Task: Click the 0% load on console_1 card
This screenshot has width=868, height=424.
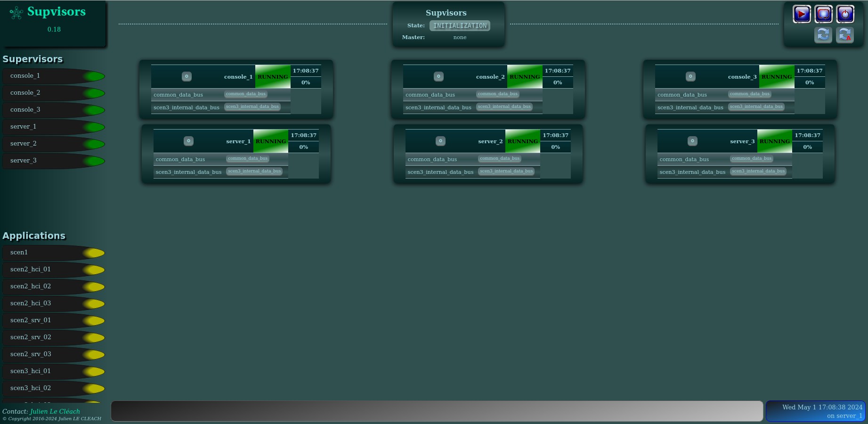Action: pyautogui.click(x=306, y=82)
